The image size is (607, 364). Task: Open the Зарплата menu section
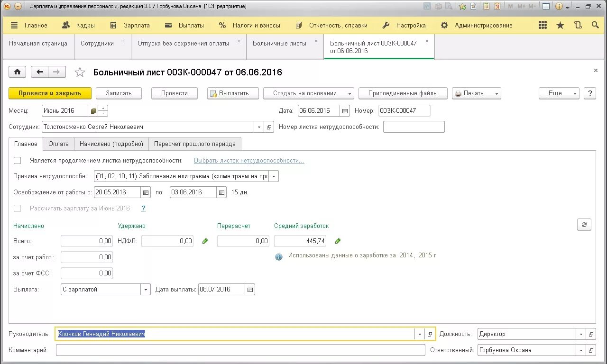(129, 25)
